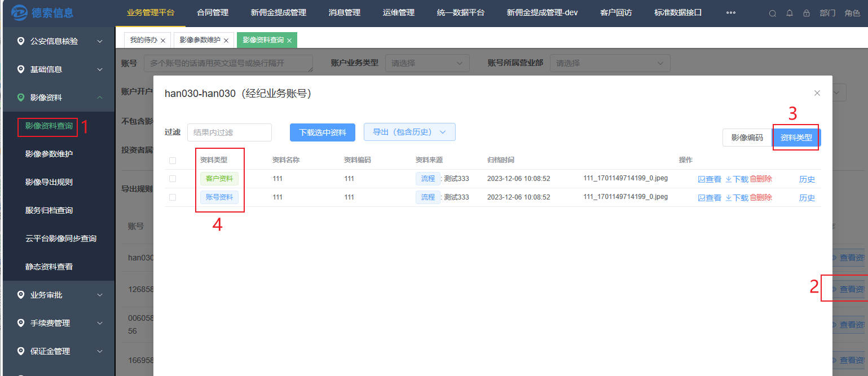Open 消息管理 top menu
The height and width of the screenshot is (376, 868).
tap(345, 12)
